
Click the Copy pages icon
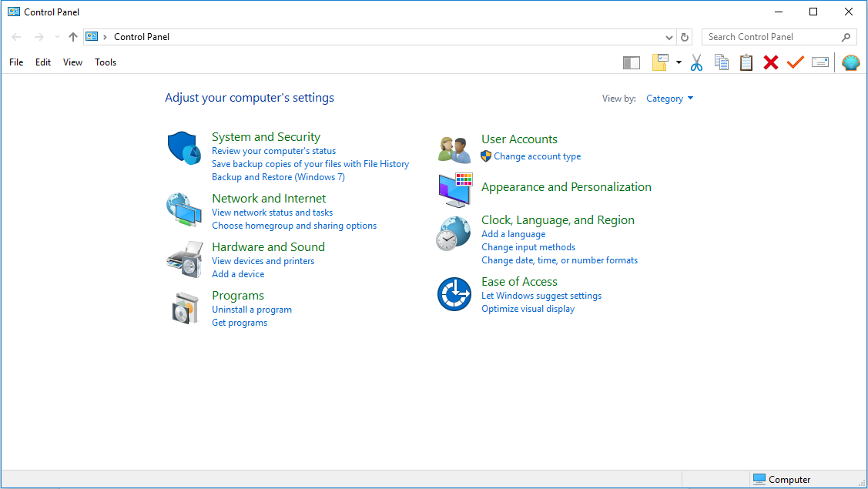722,62
